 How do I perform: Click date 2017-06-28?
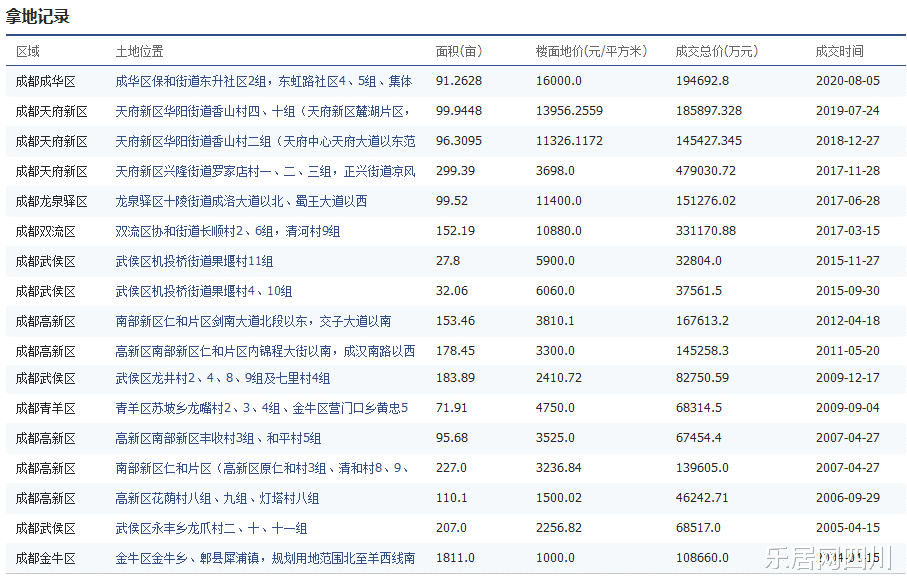click(x=848, y=201)
